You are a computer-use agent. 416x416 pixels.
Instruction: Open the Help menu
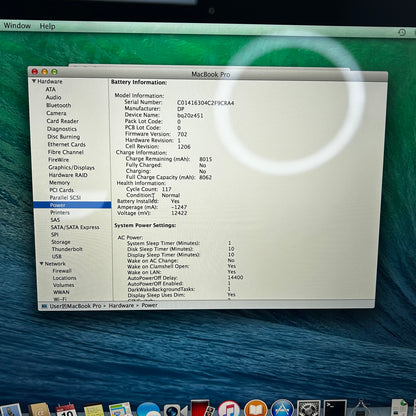47,26
